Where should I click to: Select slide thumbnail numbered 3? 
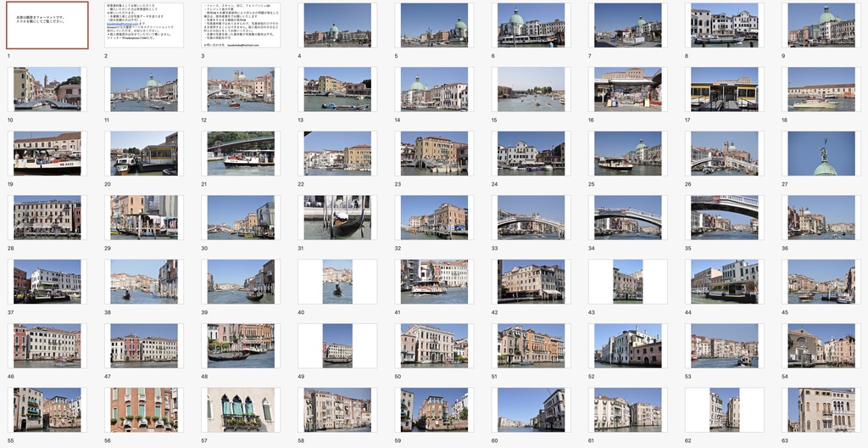coord(241,25)
